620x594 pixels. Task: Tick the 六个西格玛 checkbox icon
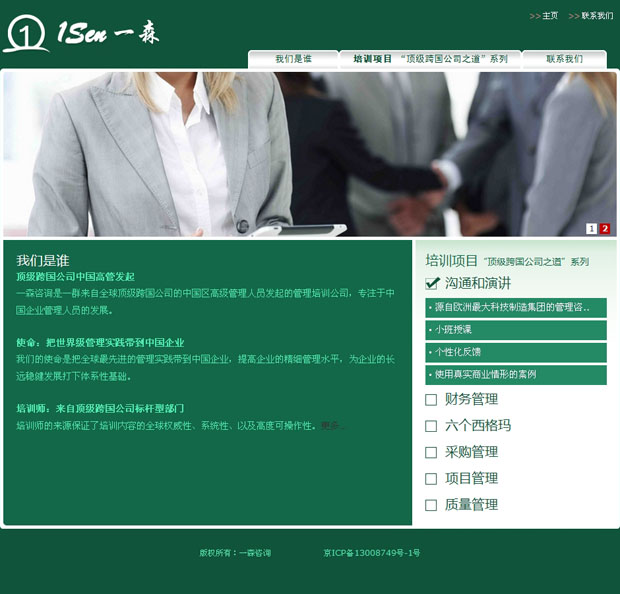[x=431, y=426]
